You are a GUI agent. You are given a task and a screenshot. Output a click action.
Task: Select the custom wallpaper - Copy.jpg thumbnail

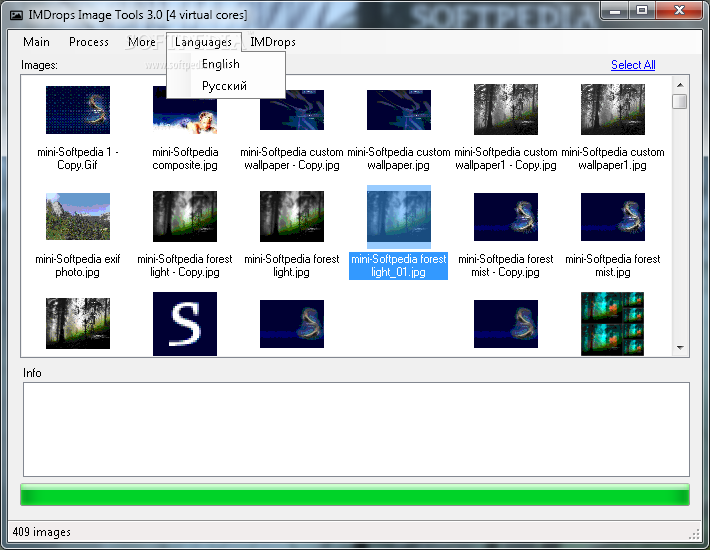point(292,110)
